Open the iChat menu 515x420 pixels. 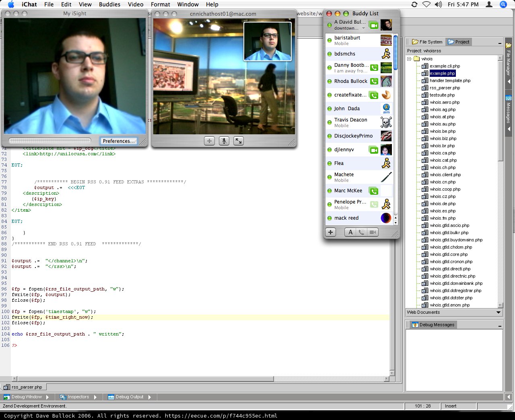(29, 4)
